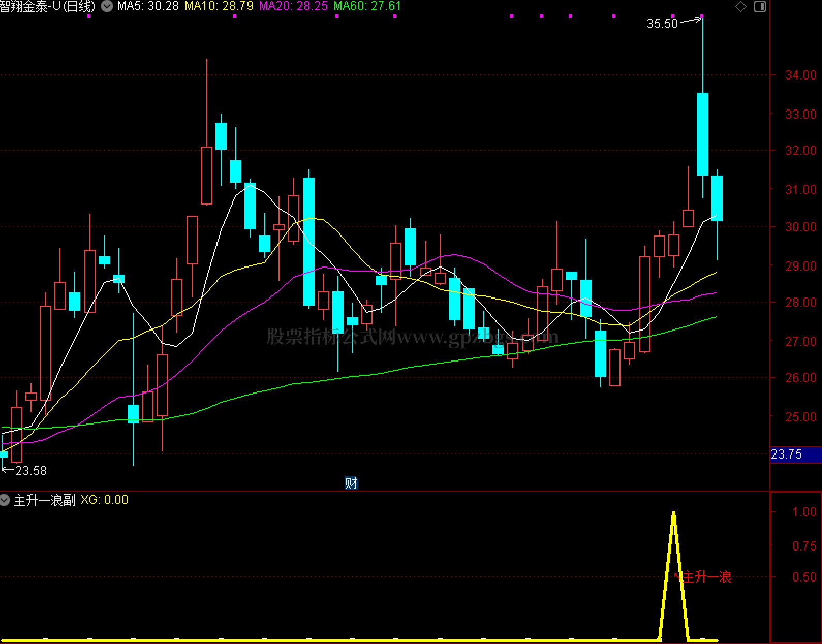Screen dimensions: 822x644
Task: Click the 主升一浪副 indicator name
Action: tap(44, 500)
